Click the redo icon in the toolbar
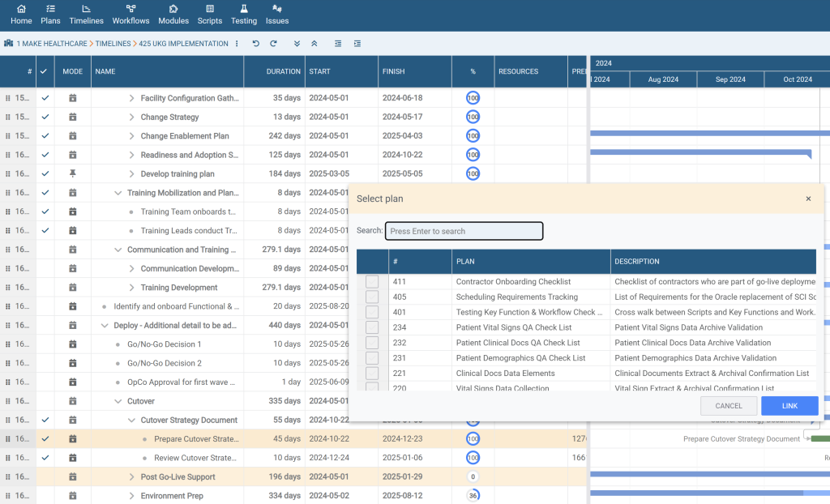 273,44
